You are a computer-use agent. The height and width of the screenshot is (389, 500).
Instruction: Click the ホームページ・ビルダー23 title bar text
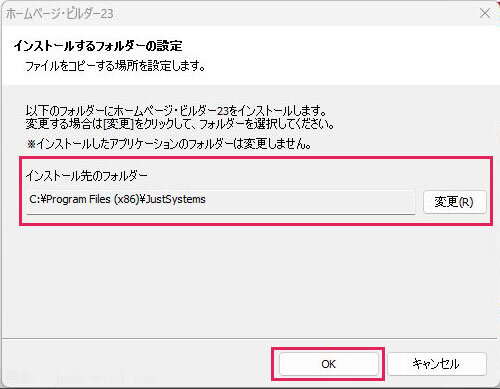60,14
